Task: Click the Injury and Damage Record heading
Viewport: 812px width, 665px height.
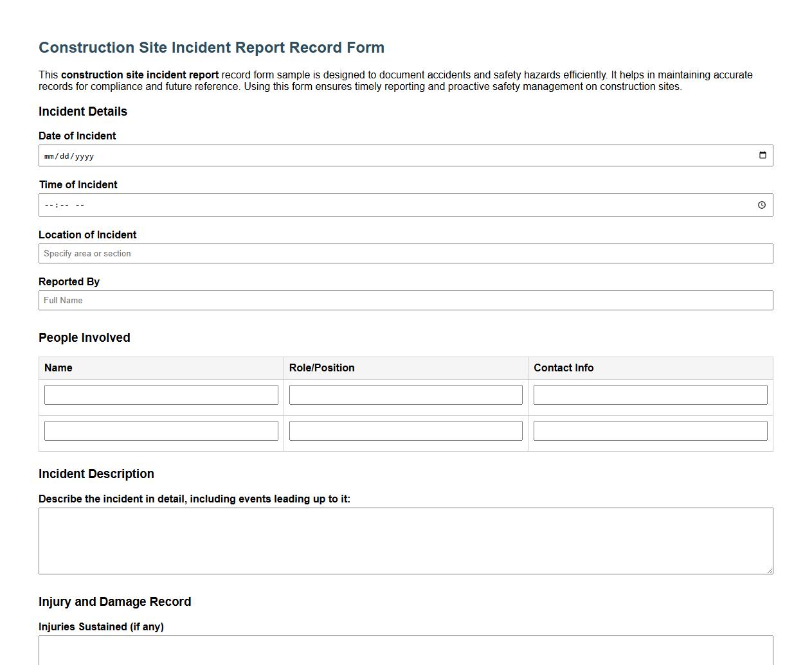Action: coord(114,601)
